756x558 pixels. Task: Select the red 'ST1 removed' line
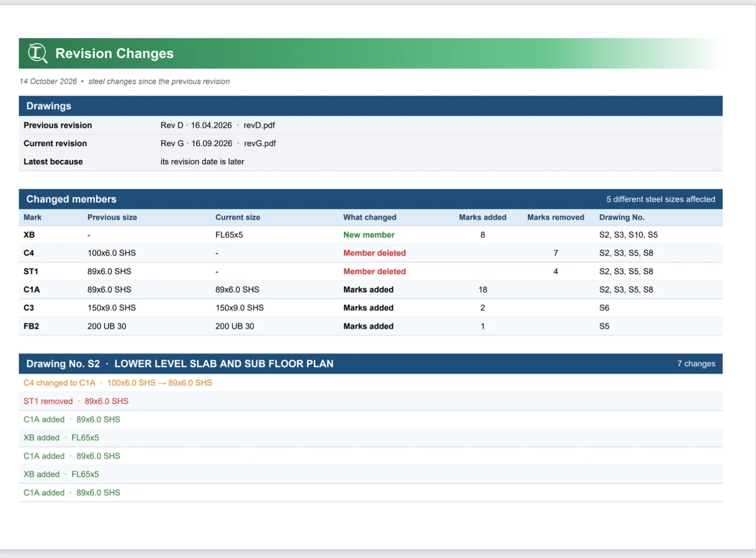tap(76, 401)
